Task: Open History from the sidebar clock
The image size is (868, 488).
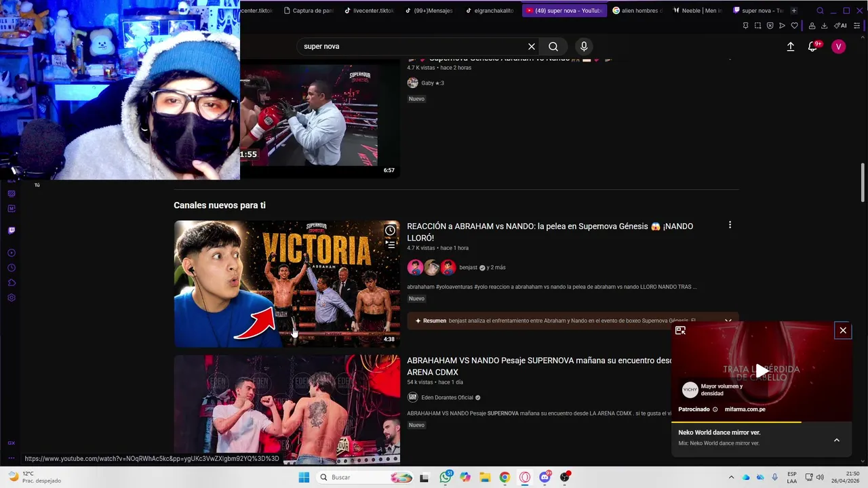Action: pyautogui.click(x=12, y=268)
